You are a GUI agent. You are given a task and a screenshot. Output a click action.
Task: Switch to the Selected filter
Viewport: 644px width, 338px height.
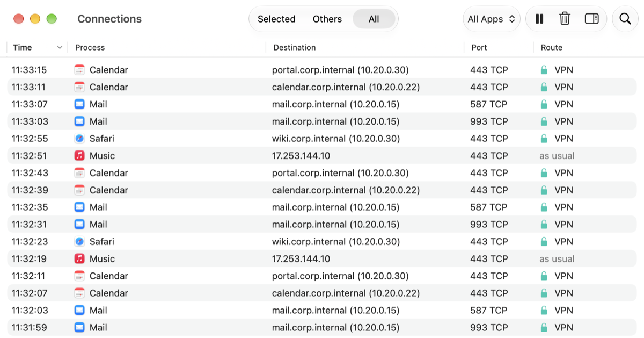tap(276, 19)
